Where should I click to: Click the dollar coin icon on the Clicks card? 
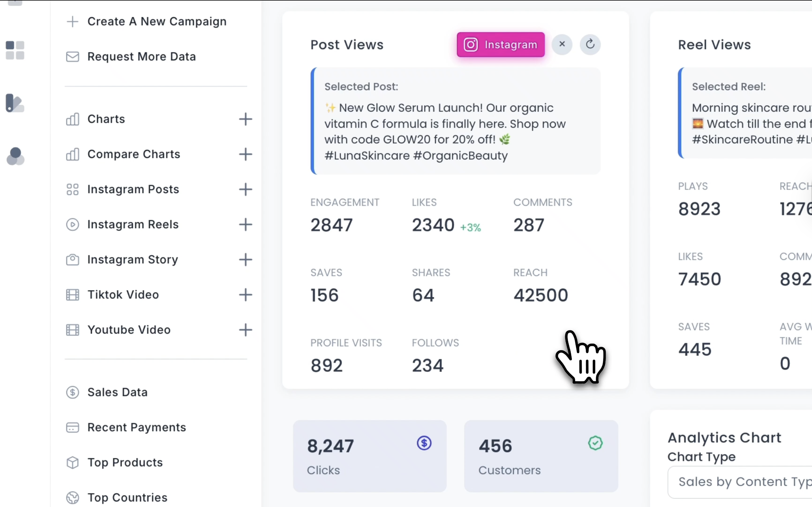click(423, 443)
